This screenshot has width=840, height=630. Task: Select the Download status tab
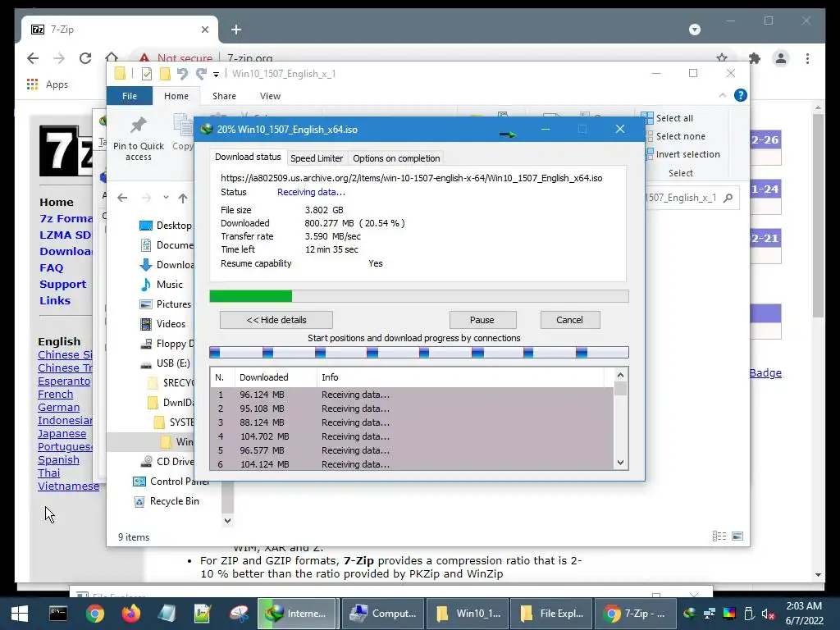tap(248, 157)
